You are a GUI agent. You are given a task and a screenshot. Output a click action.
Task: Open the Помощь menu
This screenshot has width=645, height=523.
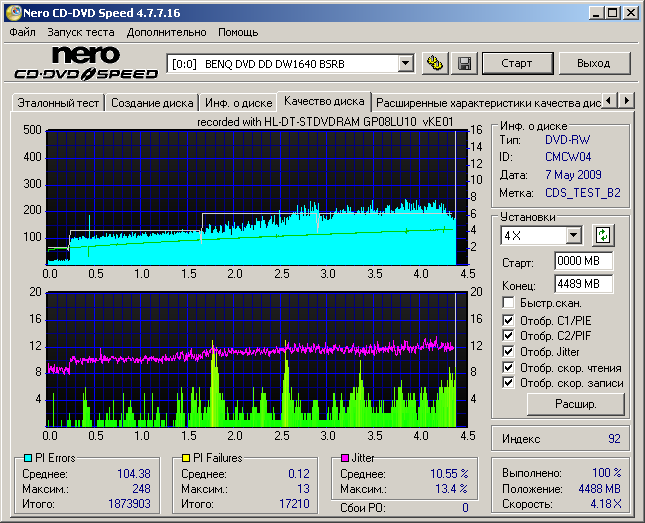(238, 32)
